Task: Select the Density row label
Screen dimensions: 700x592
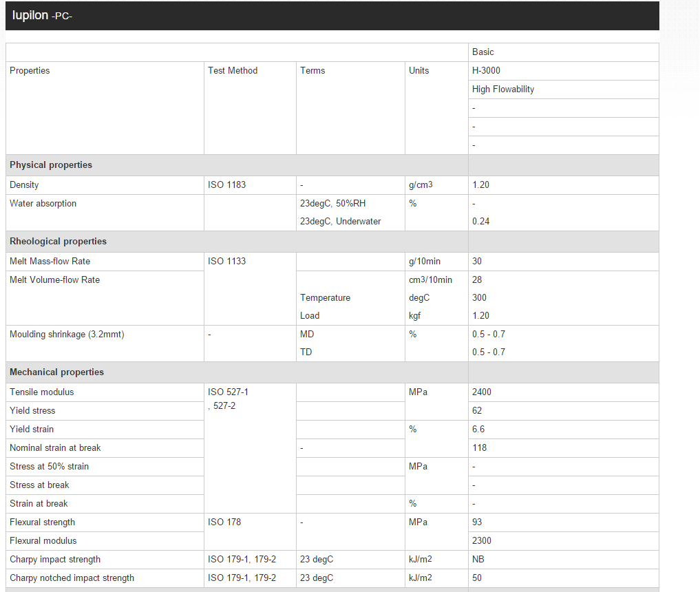Action: (x=24, y=185)
